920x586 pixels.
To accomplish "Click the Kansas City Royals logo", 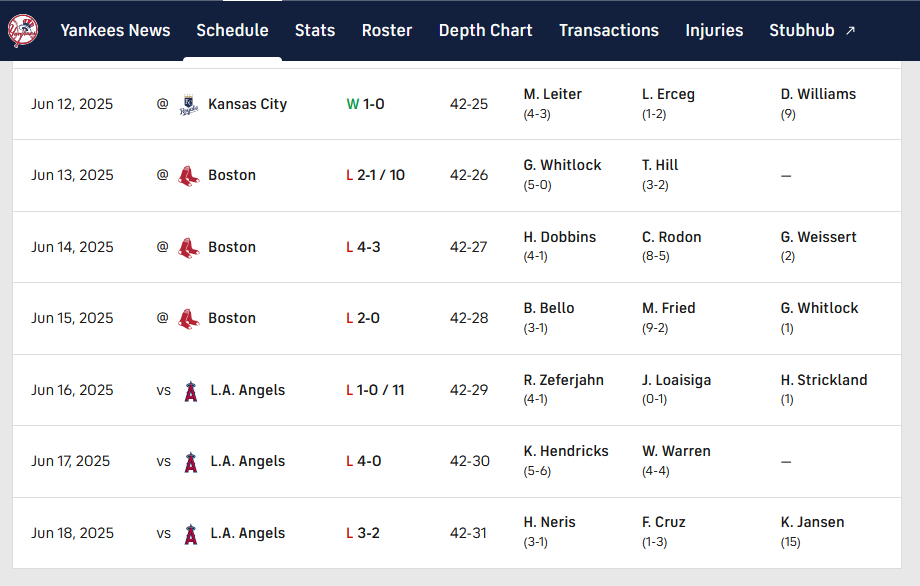I will pyautogui.click(x=188, y=104).
